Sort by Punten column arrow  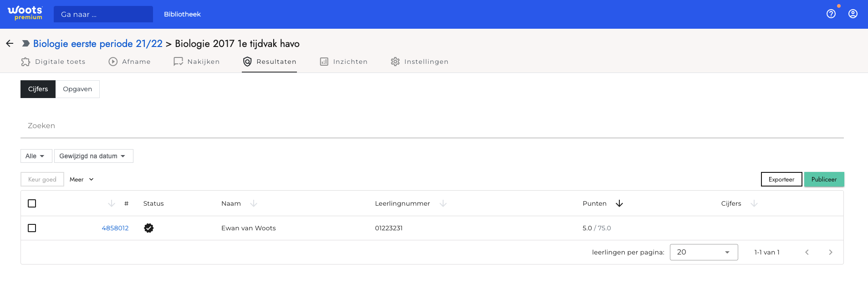tap(619, 203)
